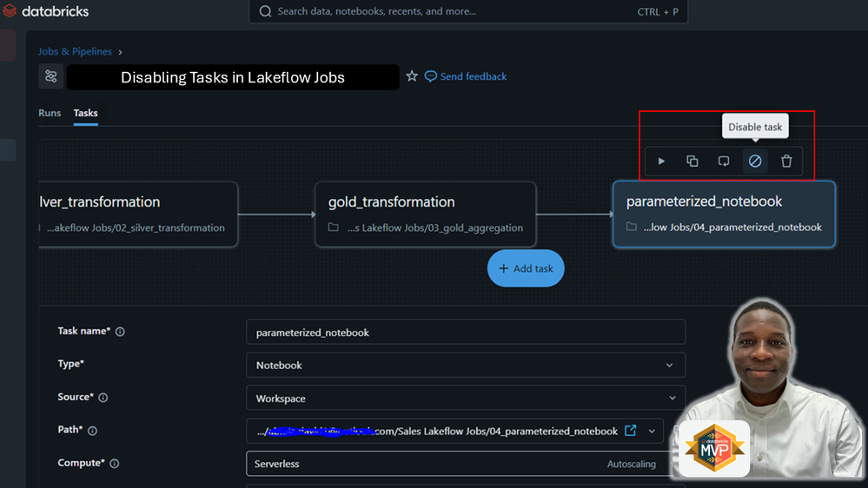
Task: Click the Add task button
Action: click(x=526, y=268)
